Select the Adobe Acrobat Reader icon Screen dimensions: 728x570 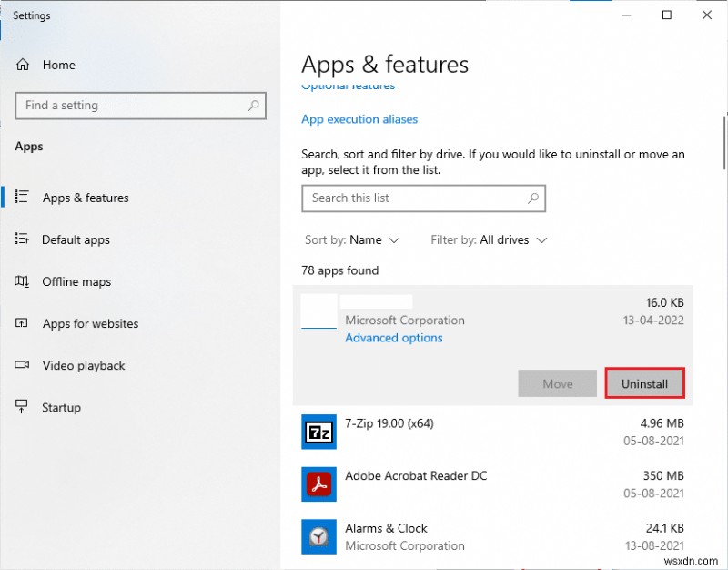pos(318,484)
